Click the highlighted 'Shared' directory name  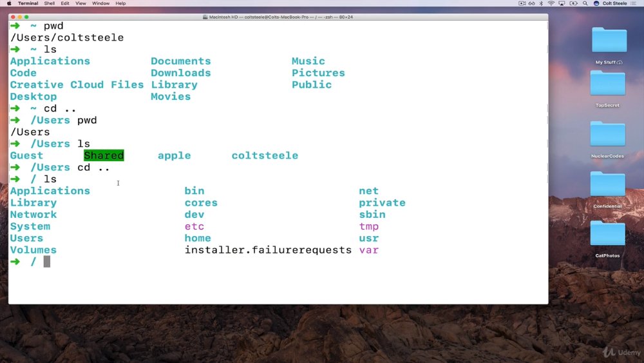click(x=104, y=155)
